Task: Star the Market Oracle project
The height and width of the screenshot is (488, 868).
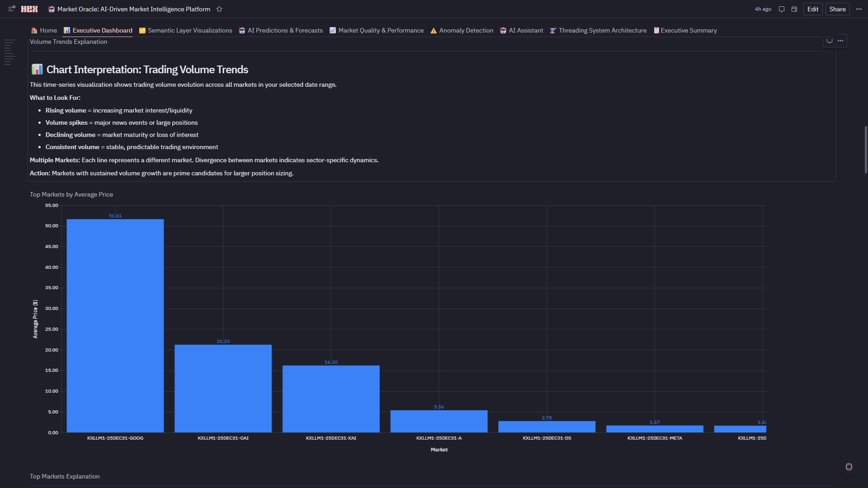Action: pyautogui.click(x=219, y=9)
